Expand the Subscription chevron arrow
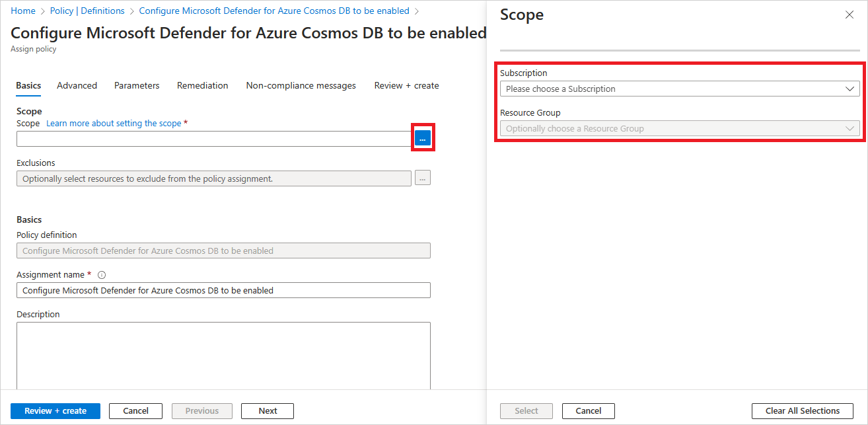This screenshot has height=425, width=868. 850,88
